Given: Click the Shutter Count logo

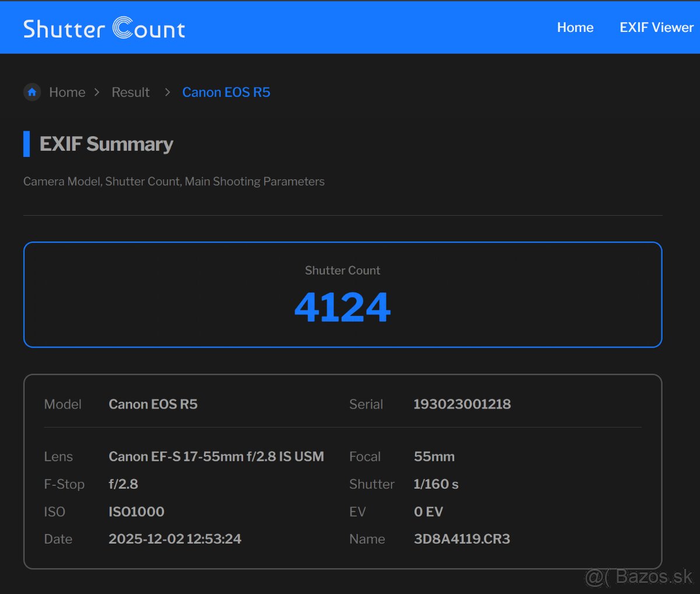Looking at the screenshot, I should click(104, 28).
